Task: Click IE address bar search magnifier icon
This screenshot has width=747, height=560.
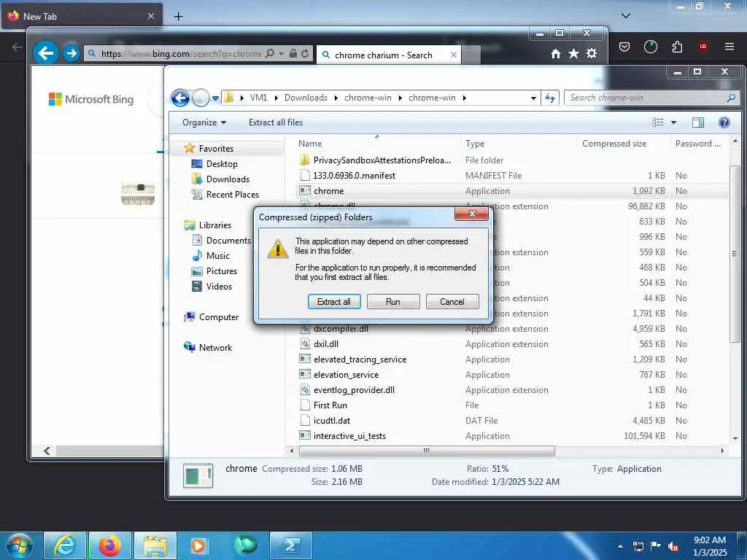Action: pyautogui.click(x=270, y=53)
